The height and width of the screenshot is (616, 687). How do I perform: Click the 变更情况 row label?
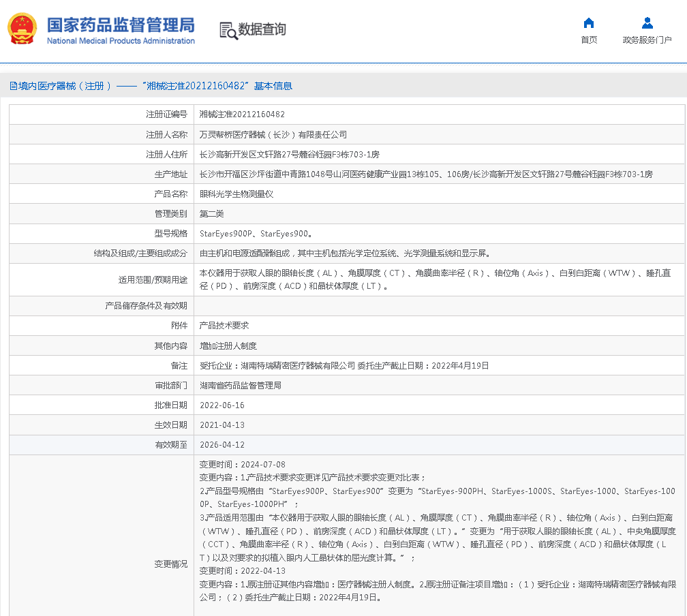click(x=170, y=564)
